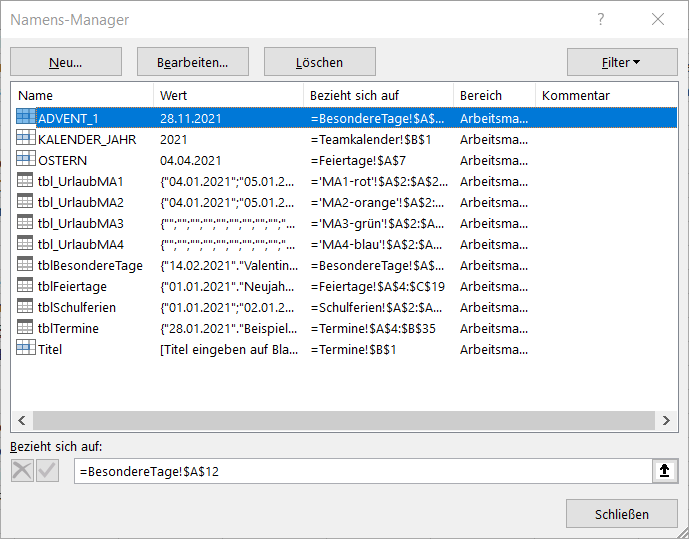Sort list by Name column header
Viewport: 689px width, 539px height.
tap(82, 95)
